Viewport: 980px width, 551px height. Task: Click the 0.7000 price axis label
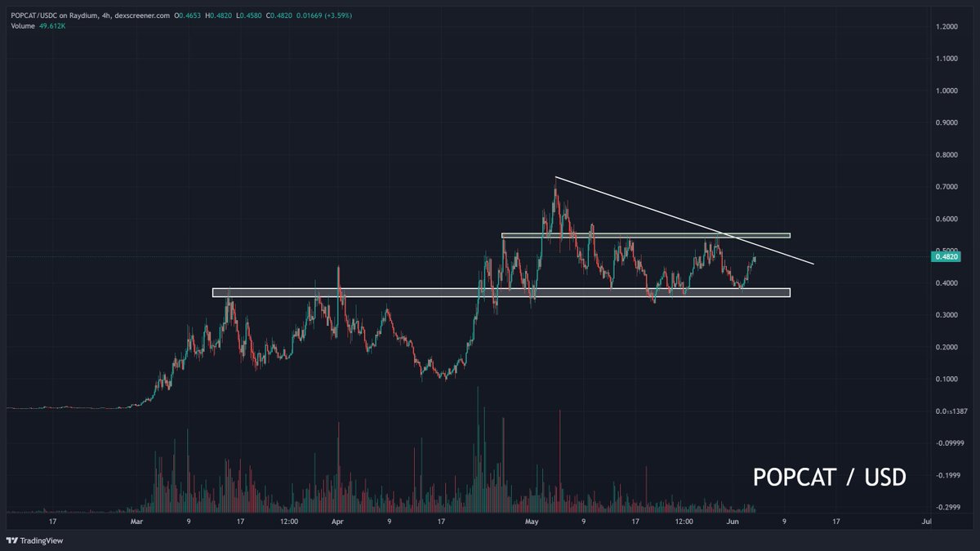pos(946,187)
